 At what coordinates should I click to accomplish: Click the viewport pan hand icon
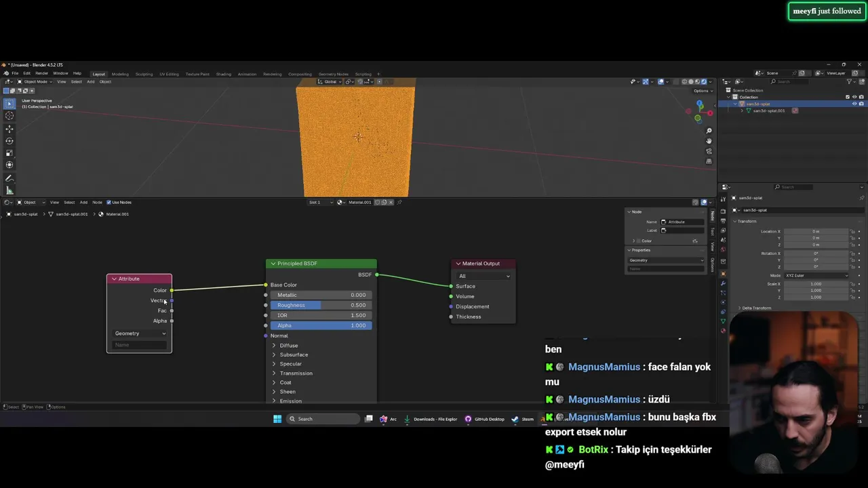pos(709,141)
